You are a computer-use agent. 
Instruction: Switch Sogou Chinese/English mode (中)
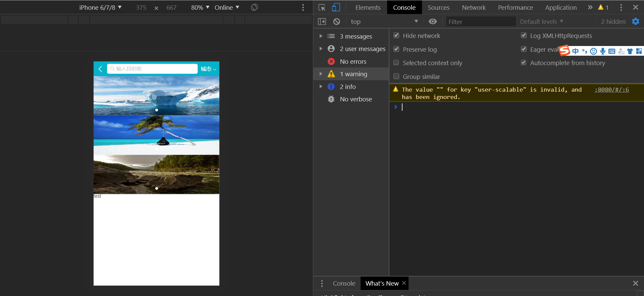click(576, 51)
